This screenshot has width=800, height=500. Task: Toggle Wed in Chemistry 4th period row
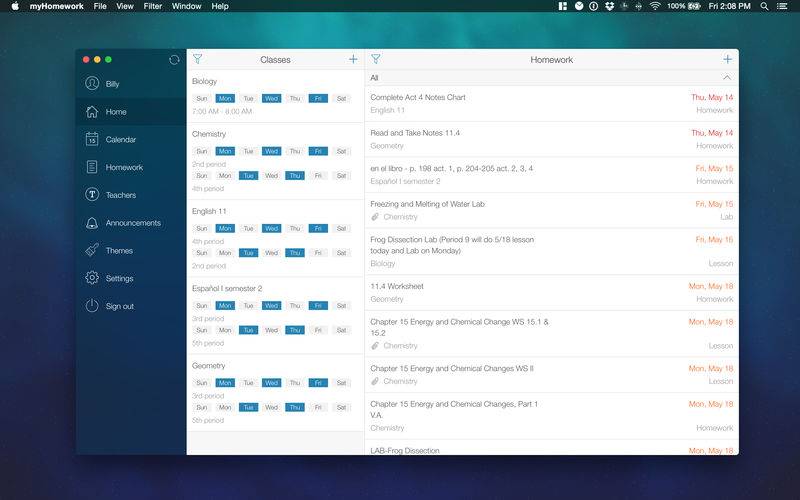[x=271, y=176]
